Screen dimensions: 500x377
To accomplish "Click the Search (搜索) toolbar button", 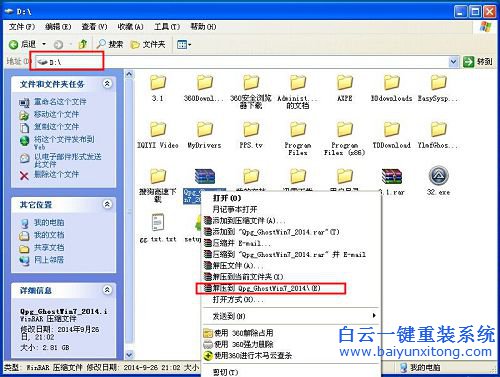I will [110, 44].
